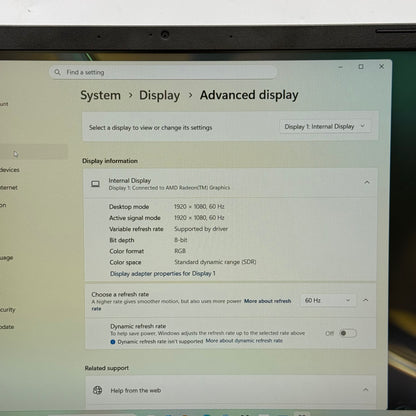Collapse the Choose a refresh rate section
This screenshot has width=416, height=416.
point(365,300)
